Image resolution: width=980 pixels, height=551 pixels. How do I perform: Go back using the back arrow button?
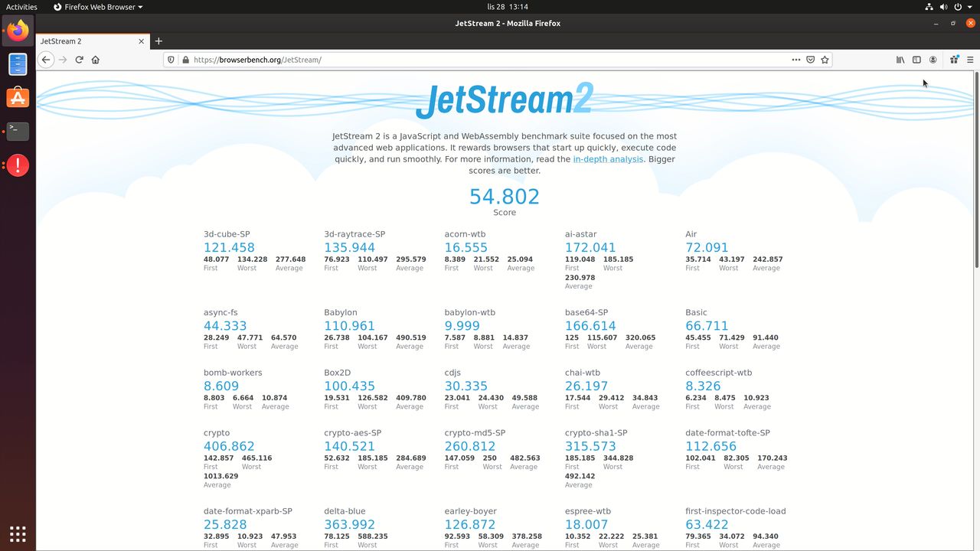pyautogui.click(x=46, y=60)
